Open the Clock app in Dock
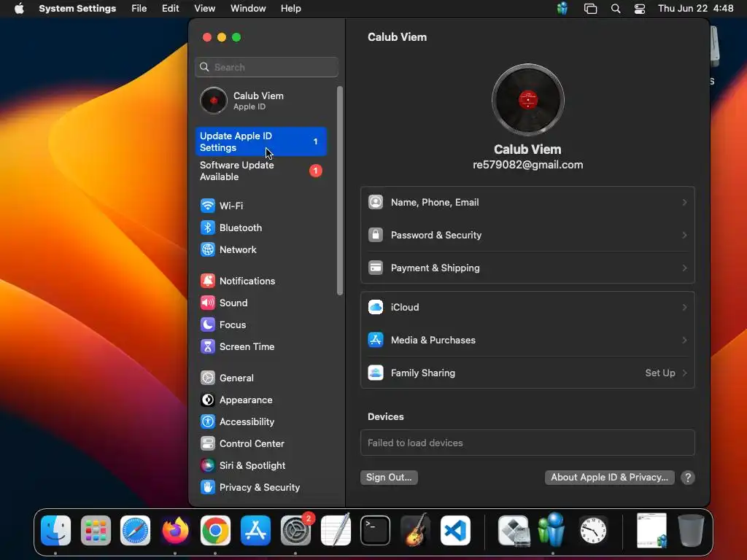 click(x=593, y=531)
